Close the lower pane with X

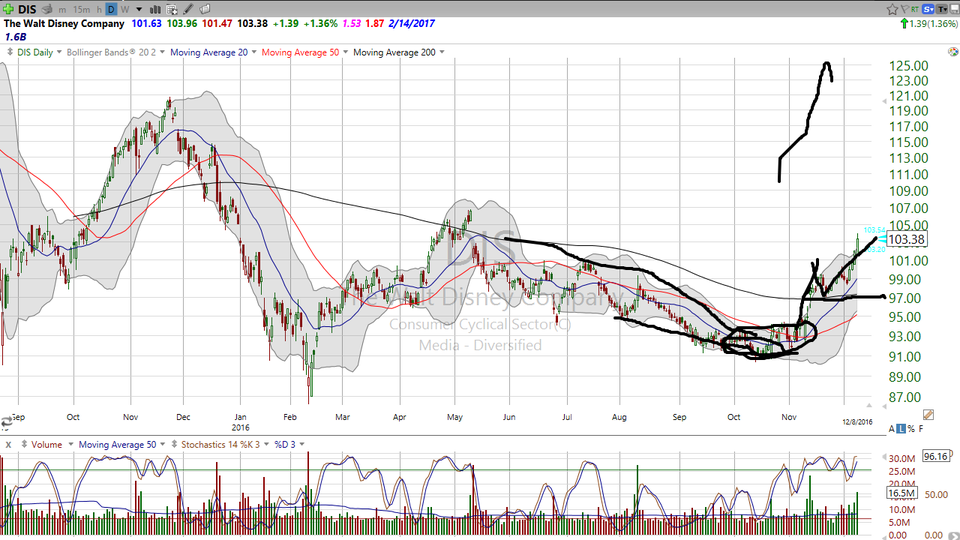pos(8,444)
